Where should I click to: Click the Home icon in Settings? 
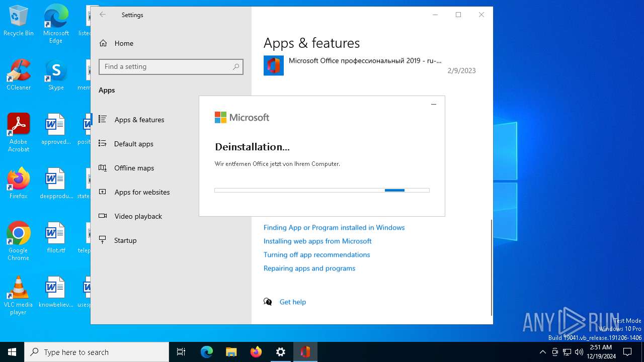tap(103, 43)
